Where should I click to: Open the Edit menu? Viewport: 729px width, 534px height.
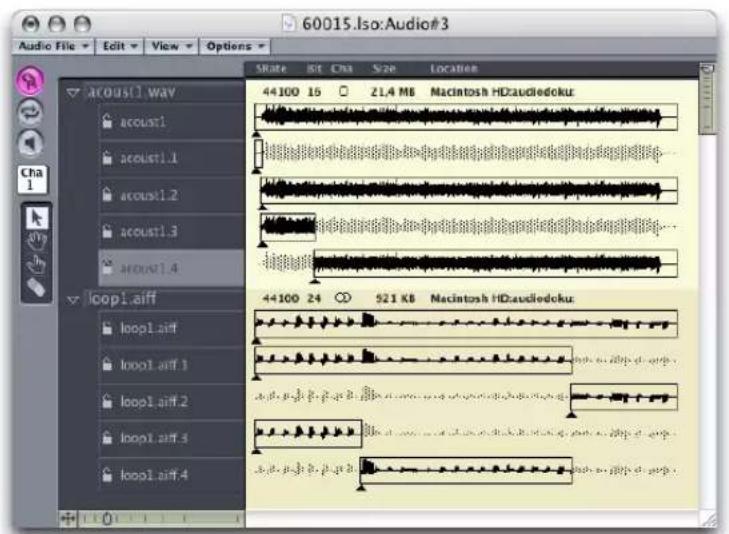tap(119, 46)
